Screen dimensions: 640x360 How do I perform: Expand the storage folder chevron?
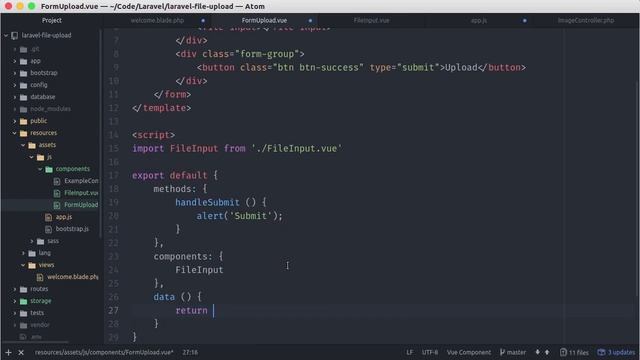15,301
